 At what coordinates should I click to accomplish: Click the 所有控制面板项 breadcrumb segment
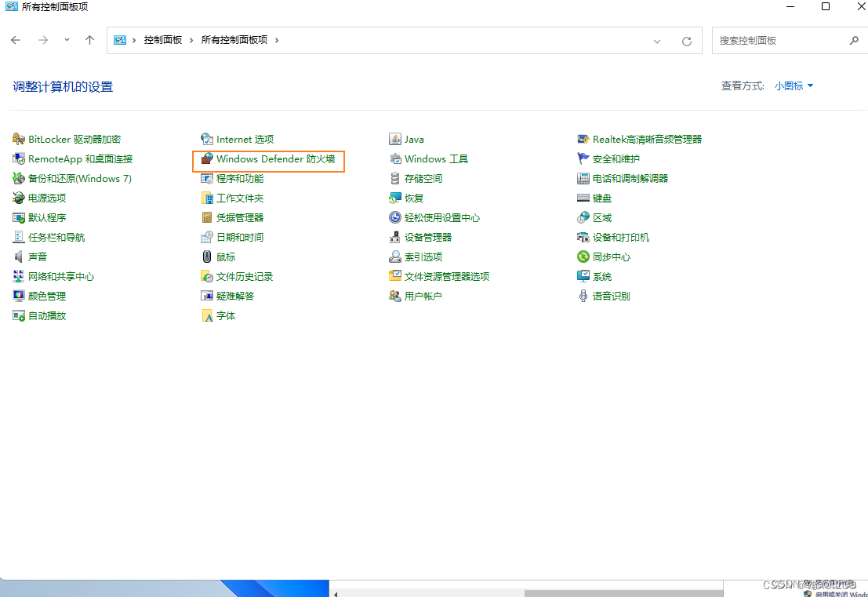click(234, 40)
